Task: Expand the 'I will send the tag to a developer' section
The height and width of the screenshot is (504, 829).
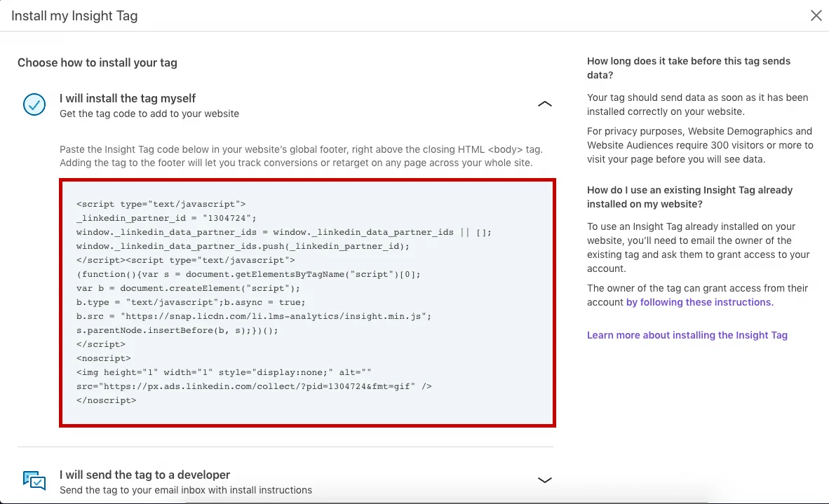Action: point(544,480)
